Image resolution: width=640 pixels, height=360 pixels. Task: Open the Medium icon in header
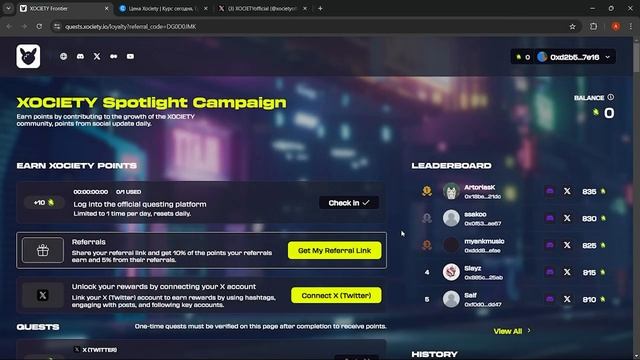click(x=113, y=56)
